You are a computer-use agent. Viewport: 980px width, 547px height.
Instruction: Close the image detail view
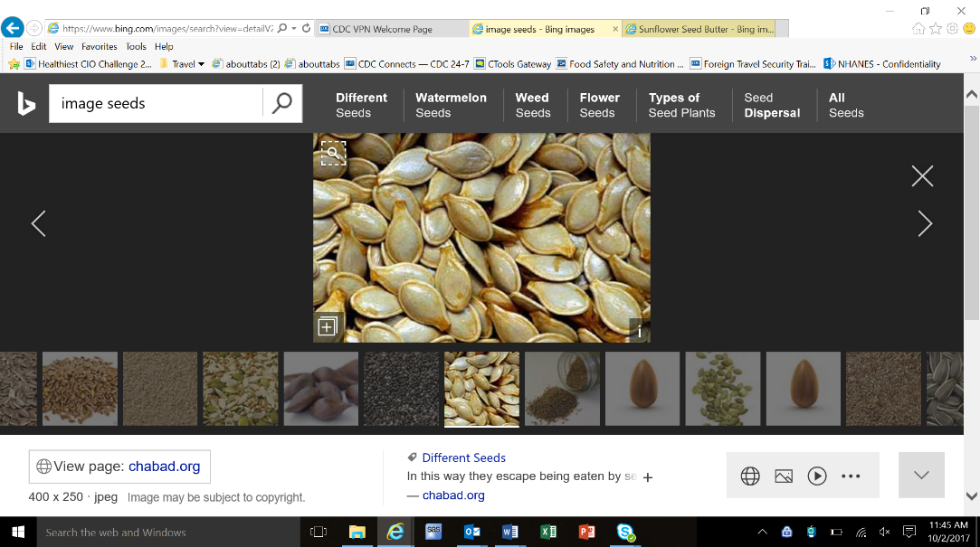922,176
